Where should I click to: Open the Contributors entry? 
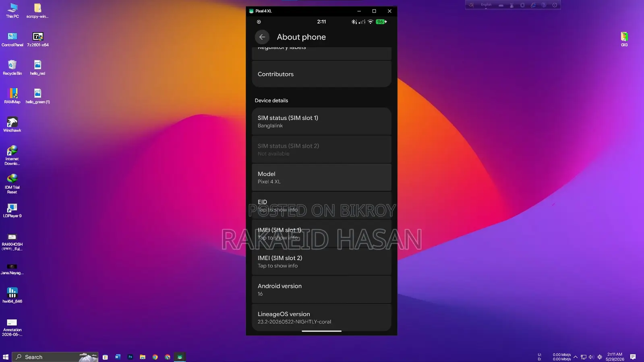[321, 74]
